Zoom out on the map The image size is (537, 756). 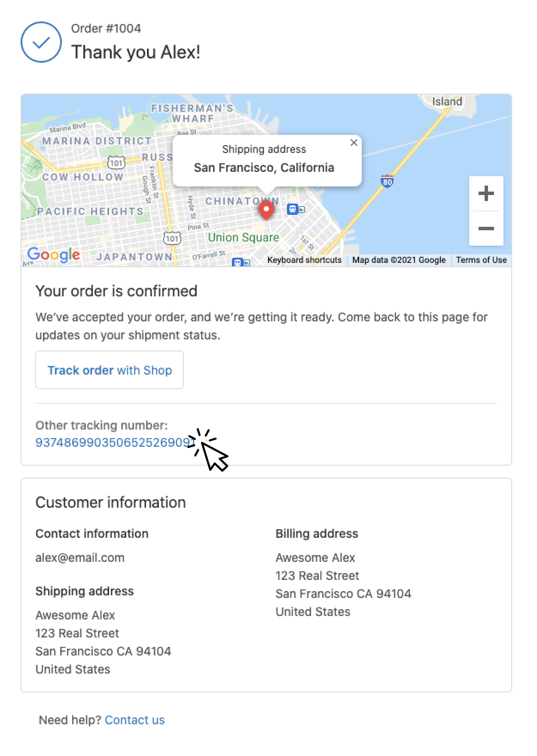(x=486, y=229)
